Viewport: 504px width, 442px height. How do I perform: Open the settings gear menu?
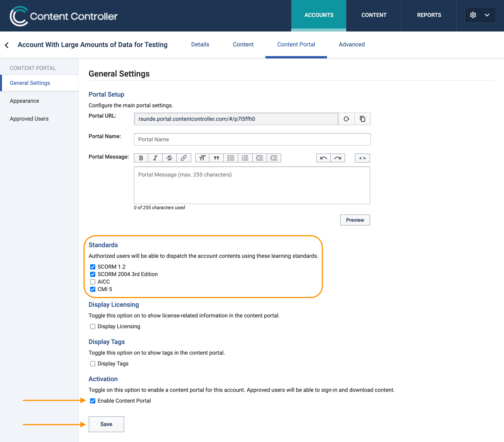coord(473,15)
